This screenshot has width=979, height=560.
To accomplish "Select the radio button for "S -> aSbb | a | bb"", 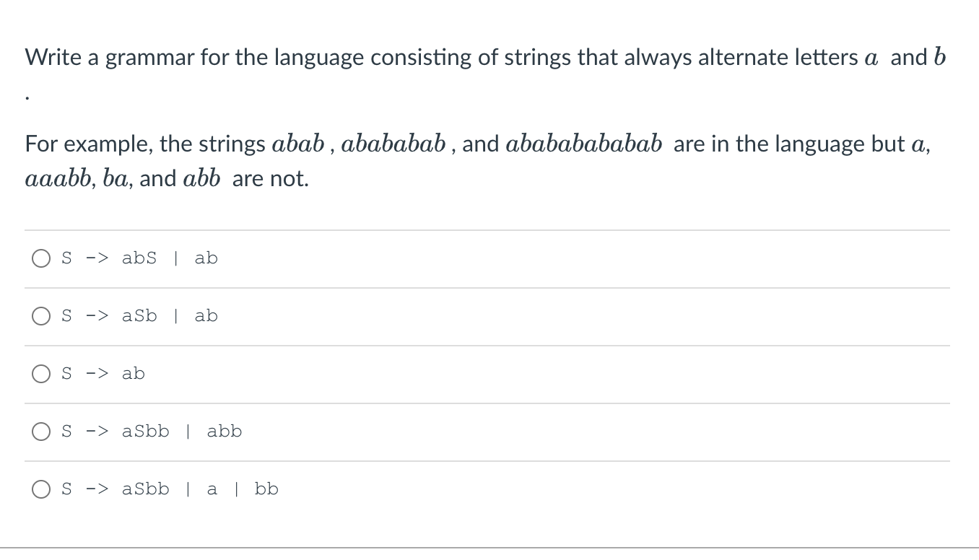I will click(x=41, y=489).
